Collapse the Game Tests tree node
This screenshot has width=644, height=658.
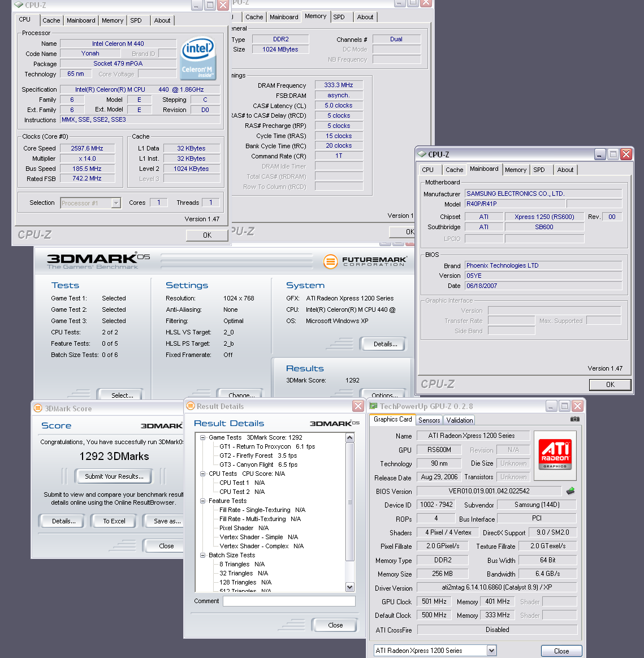click(202, 437)
